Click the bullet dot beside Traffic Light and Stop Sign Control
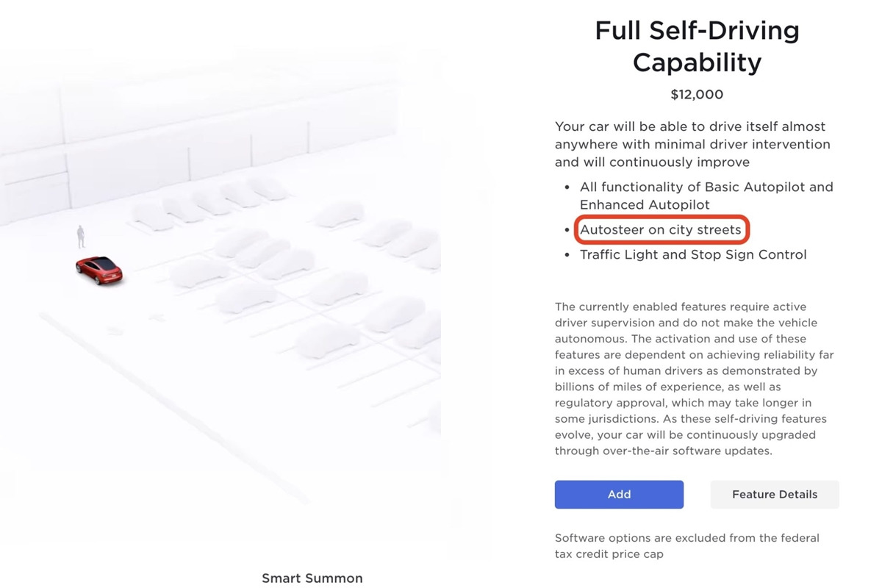 click(567, 255)
